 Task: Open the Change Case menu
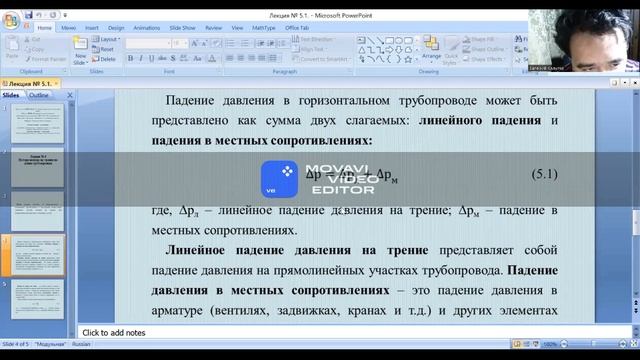198,58
